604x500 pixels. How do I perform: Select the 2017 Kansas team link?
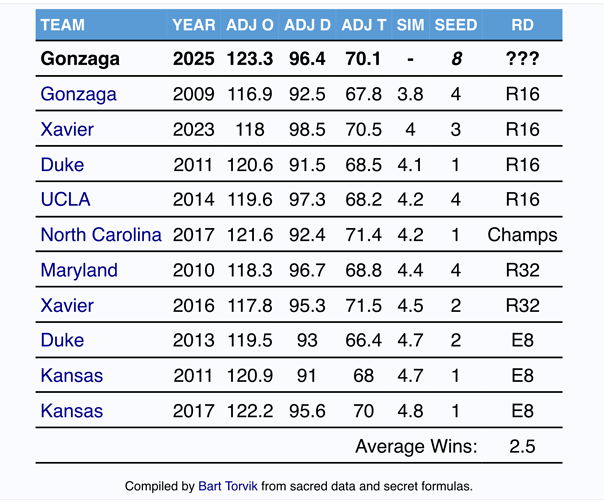71,411
